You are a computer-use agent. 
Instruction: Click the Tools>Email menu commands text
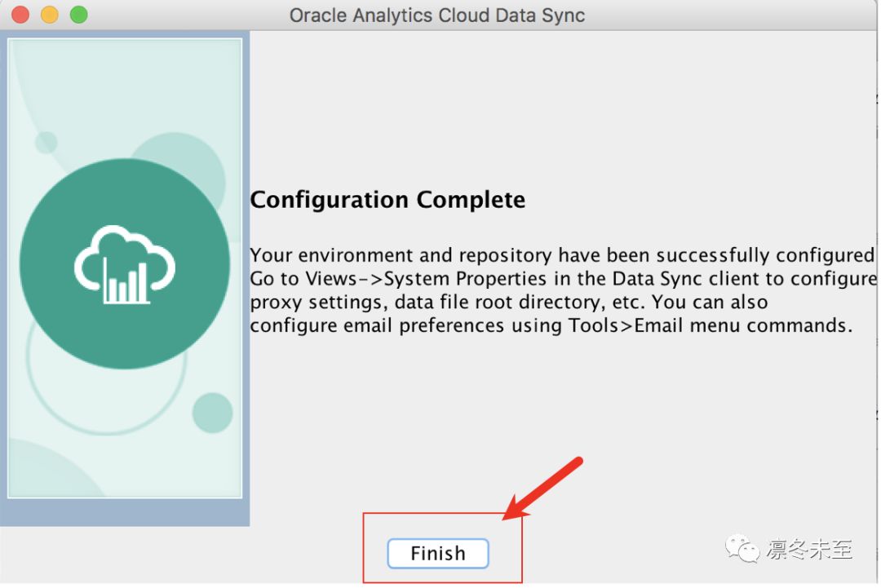click(710, 325)
